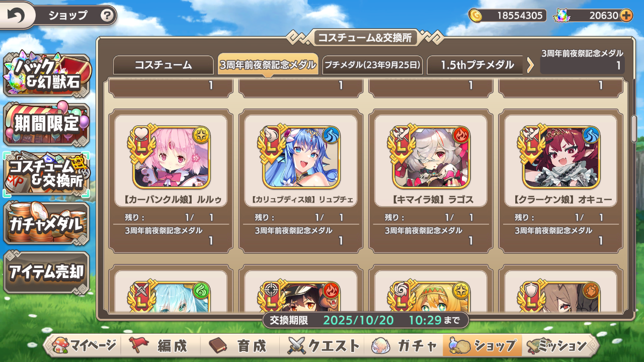Switch to the コスチューム tab

[x=164, y=65]
